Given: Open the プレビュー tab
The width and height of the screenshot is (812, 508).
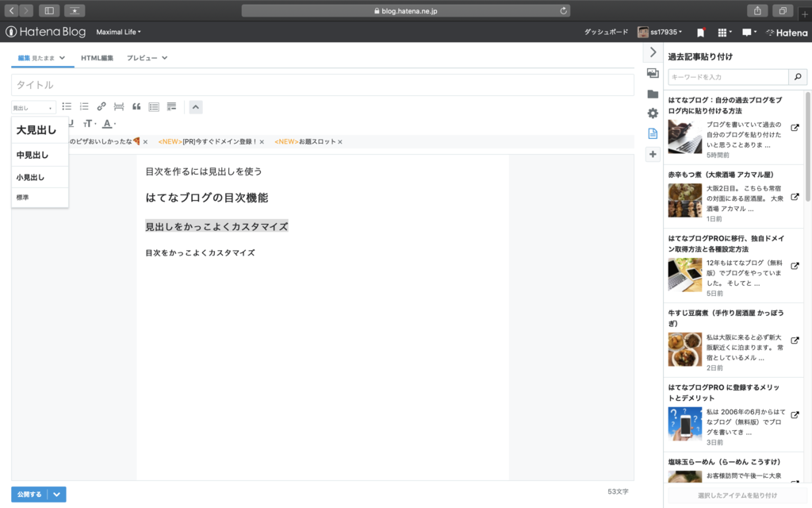Looking at the screenshot, I should 142,58.
